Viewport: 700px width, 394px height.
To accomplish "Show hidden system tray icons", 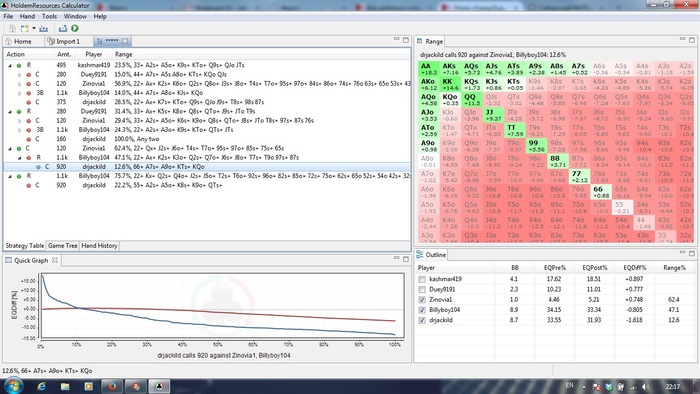I will click(x=584, y=387).
